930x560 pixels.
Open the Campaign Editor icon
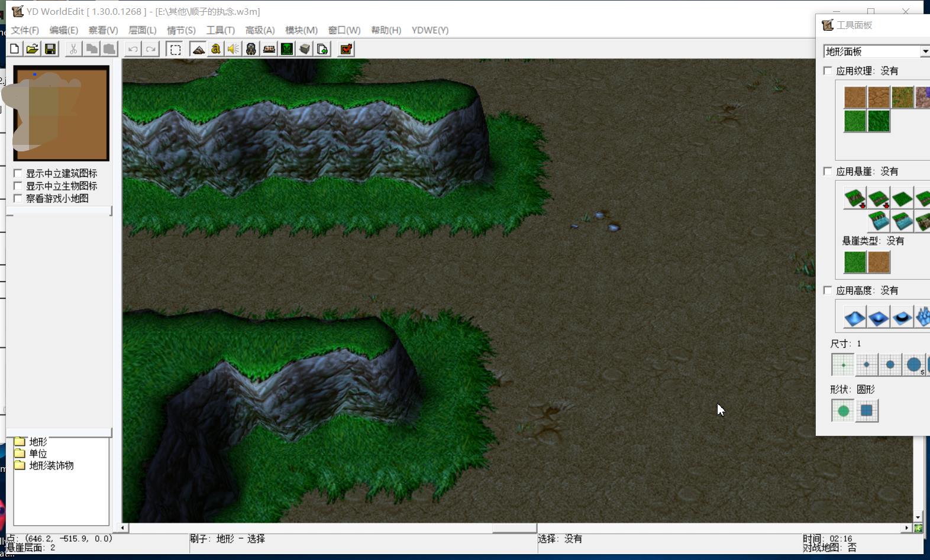[x=269, y=49]
